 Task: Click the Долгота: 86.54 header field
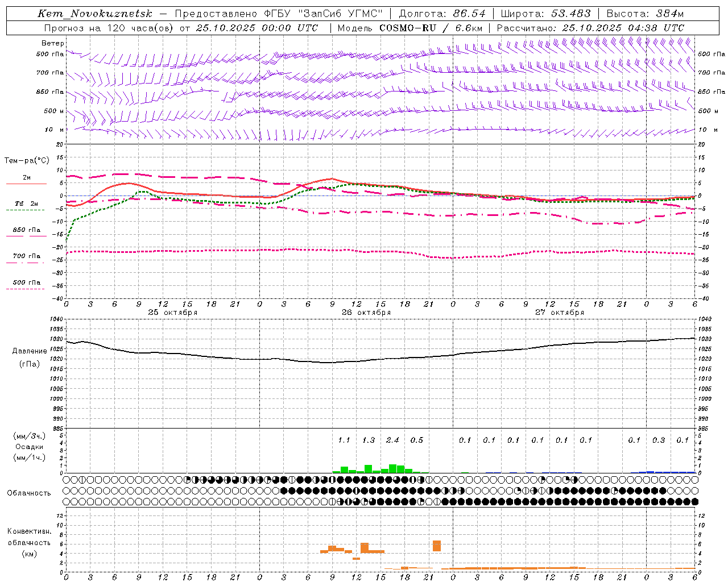[442, 14]
